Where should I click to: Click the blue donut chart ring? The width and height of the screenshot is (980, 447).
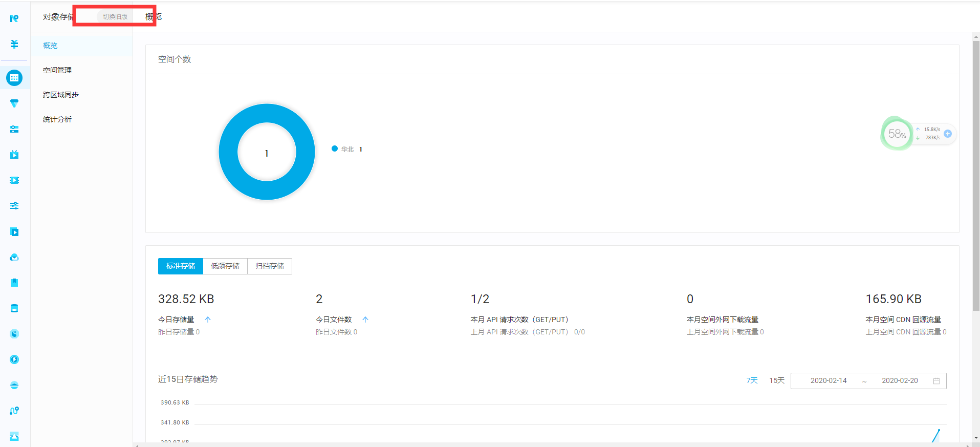(x=228, y=152)
